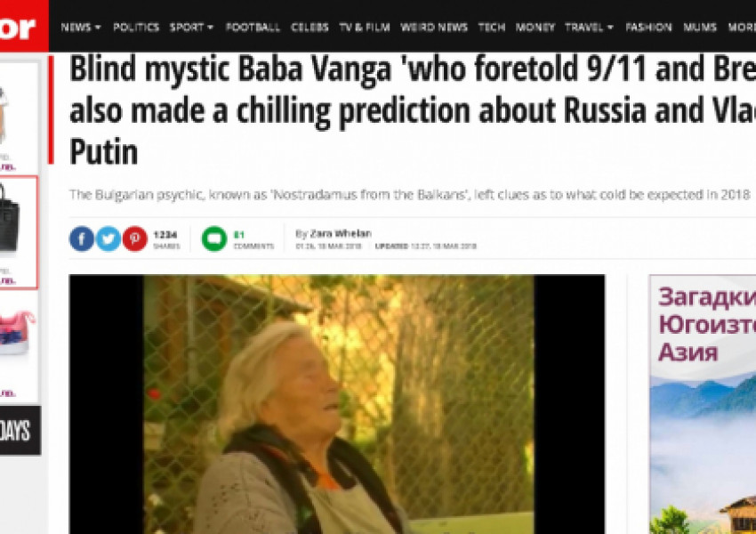
Task: Go to the Fashion section
Action: [648, 28]
